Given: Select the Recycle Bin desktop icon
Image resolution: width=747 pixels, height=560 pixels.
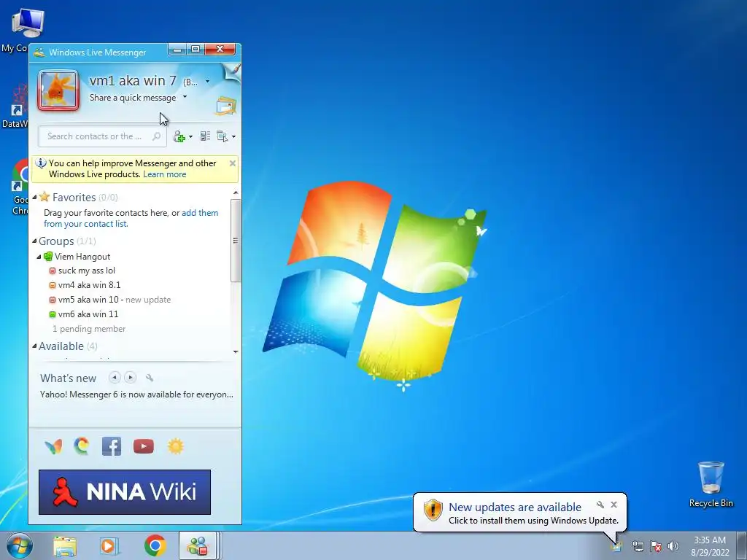Looking at the screenshot, I should click(711, 484).
